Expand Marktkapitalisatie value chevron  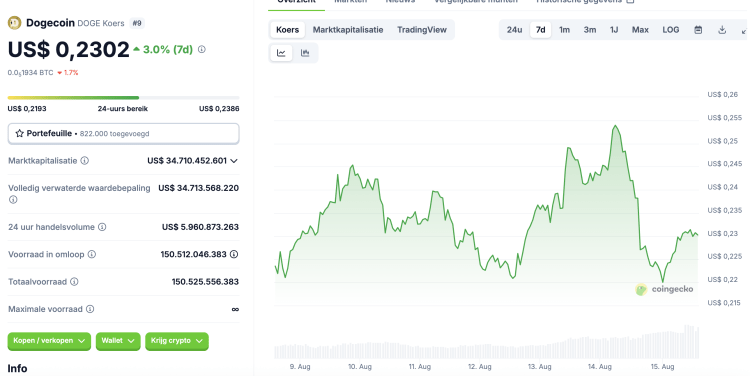[x=234, y=161]
